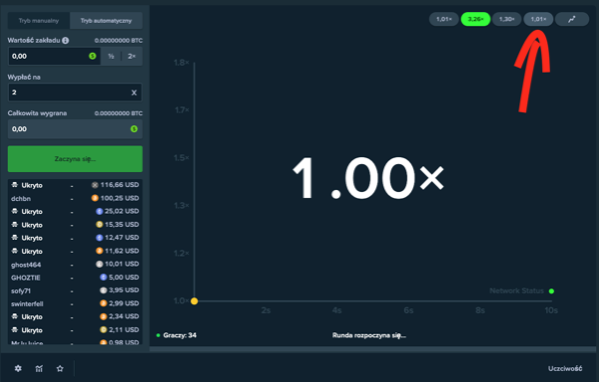The height and width of the screenshot is (382, 599).
Task: Click coin icon next to 2,99 USD
Action: [x=104, y=303]
